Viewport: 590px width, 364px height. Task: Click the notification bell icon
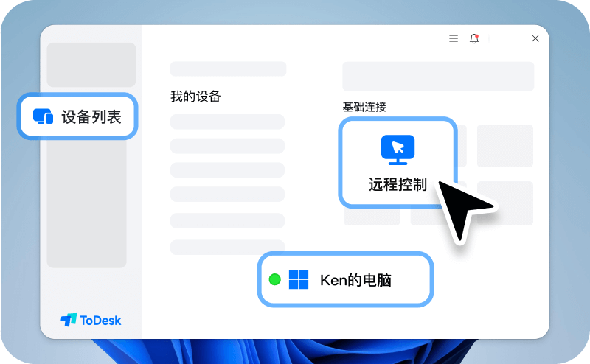click(474, 39)
